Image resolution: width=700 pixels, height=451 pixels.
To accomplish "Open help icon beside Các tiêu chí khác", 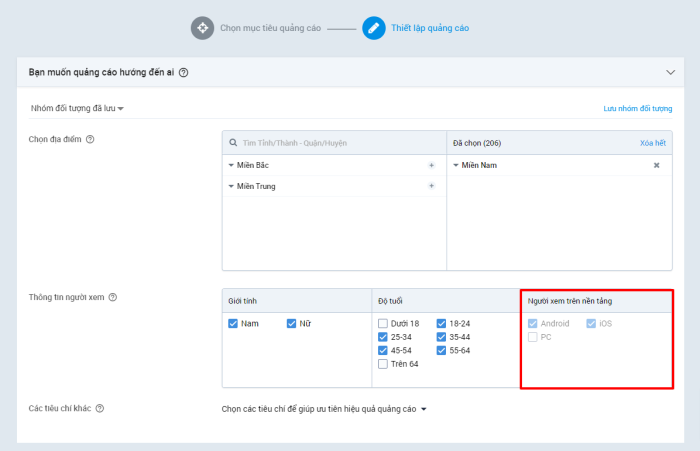I will point(100,409).
